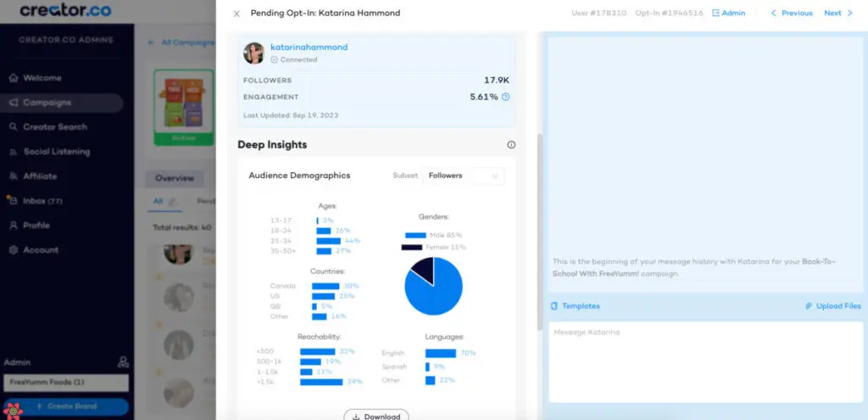Go to Next opt-in
The width and height of the screenshot is (868, 420).
click(x=837, y=14)
